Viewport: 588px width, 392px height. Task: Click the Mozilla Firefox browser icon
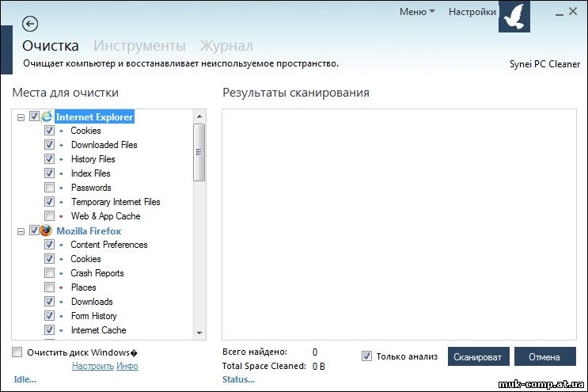click(x=46, y=230)
